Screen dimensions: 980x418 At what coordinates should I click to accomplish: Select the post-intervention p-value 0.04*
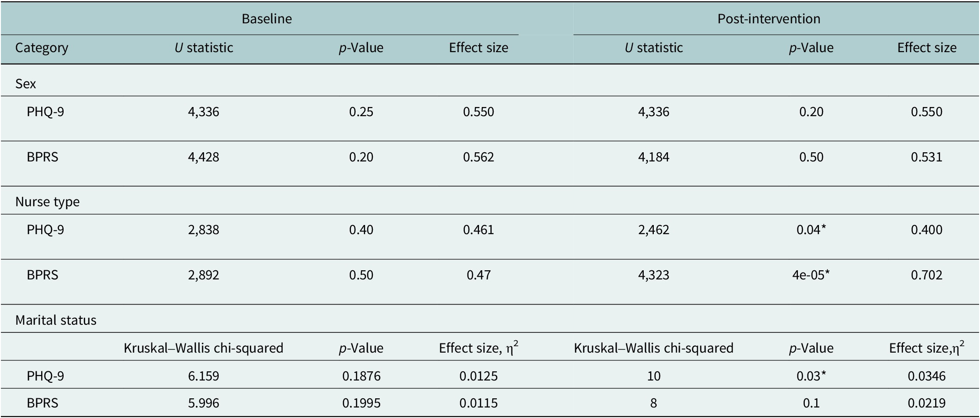pyautogui.click(x=811, y=230)
